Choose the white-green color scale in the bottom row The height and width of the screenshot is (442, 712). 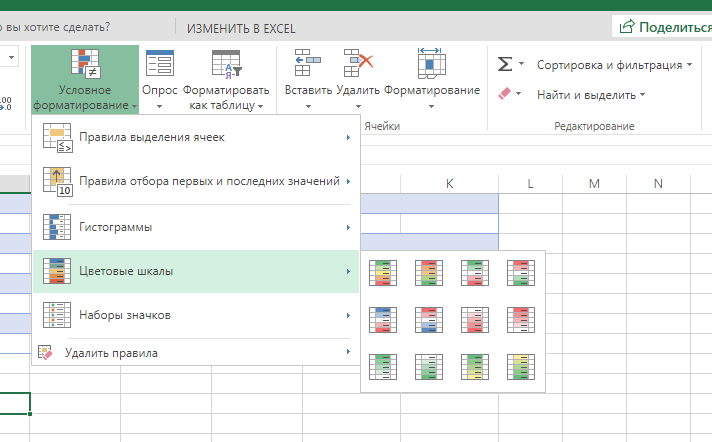(x=429, y=367)
